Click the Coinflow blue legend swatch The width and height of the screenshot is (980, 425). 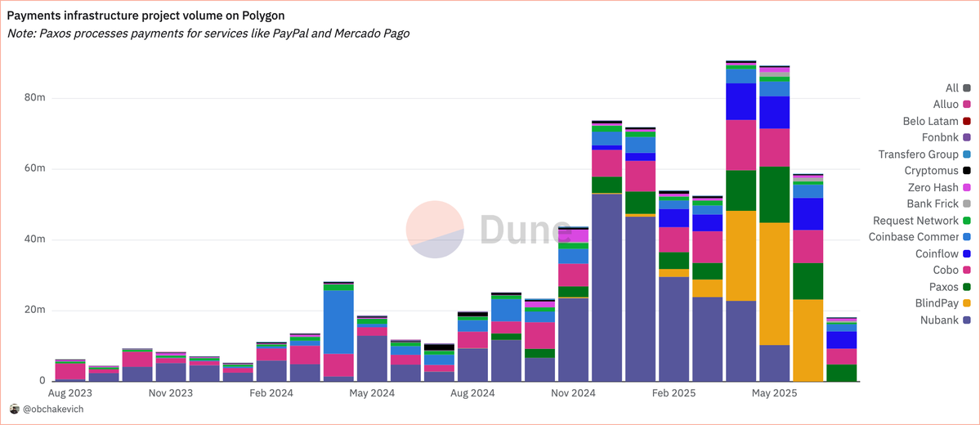point(967,253)
